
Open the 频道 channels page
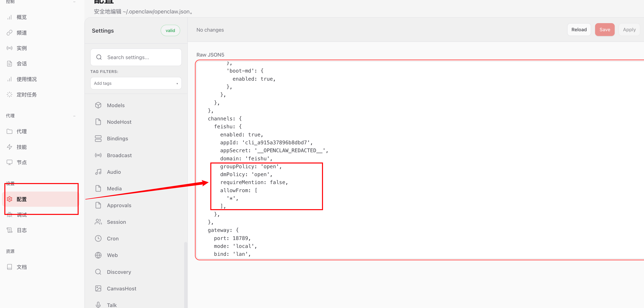22,33
